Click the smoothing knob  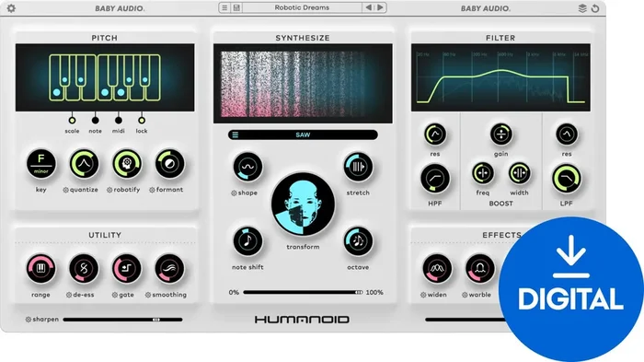169,269
